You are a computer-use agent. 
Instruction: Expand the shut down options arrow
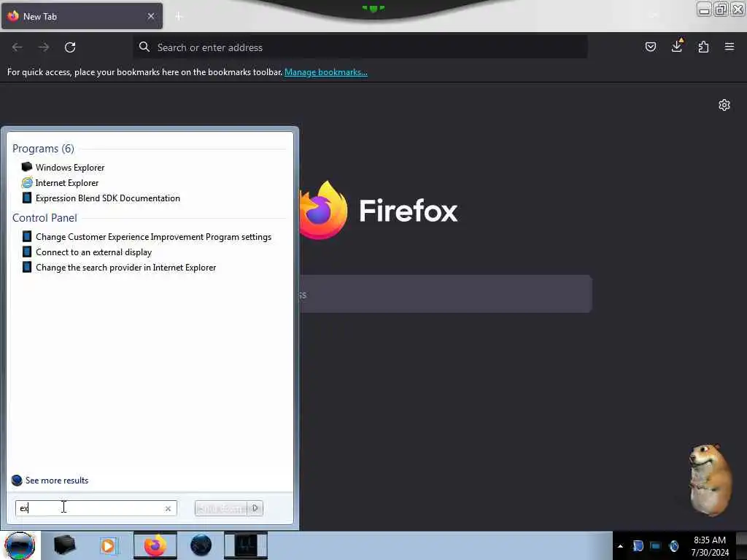coord(255,508)
